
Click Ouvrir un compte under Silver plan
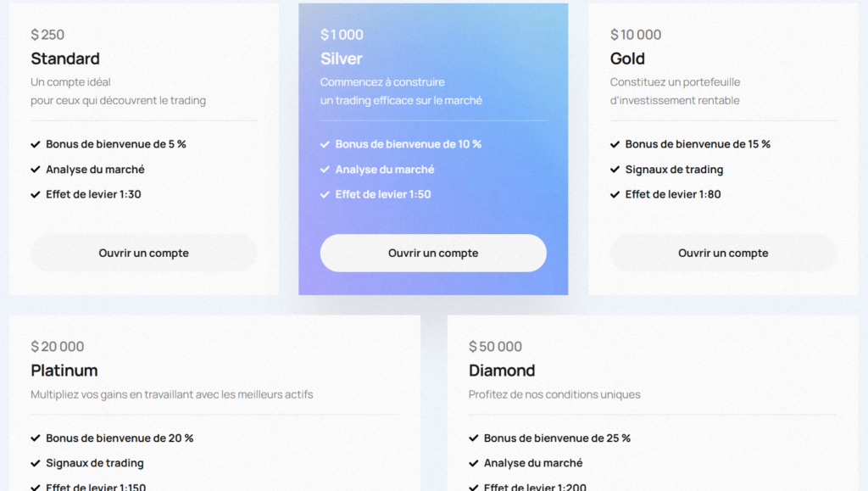point(433,253)
